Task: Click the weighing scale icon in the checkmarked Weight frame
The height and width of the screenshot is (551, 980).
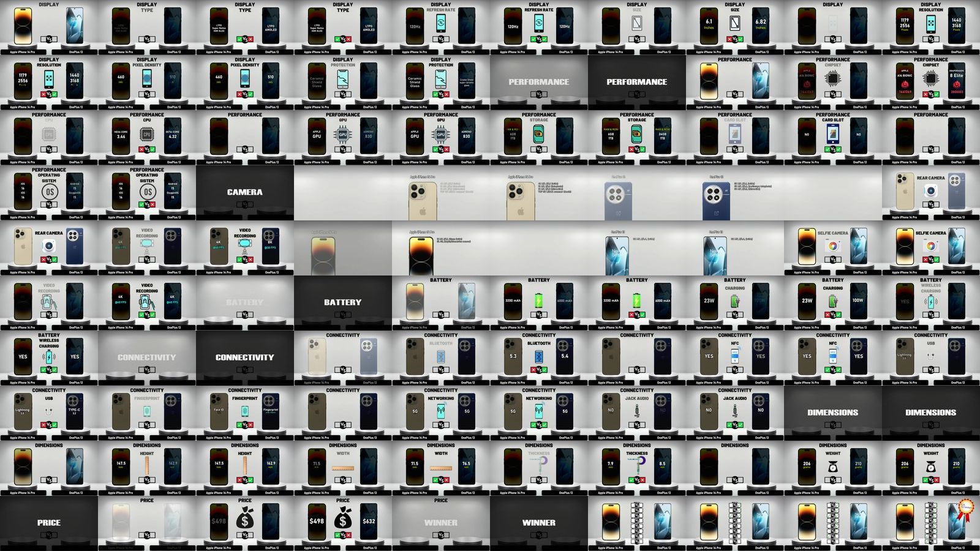Action: (x=930, y=466)
